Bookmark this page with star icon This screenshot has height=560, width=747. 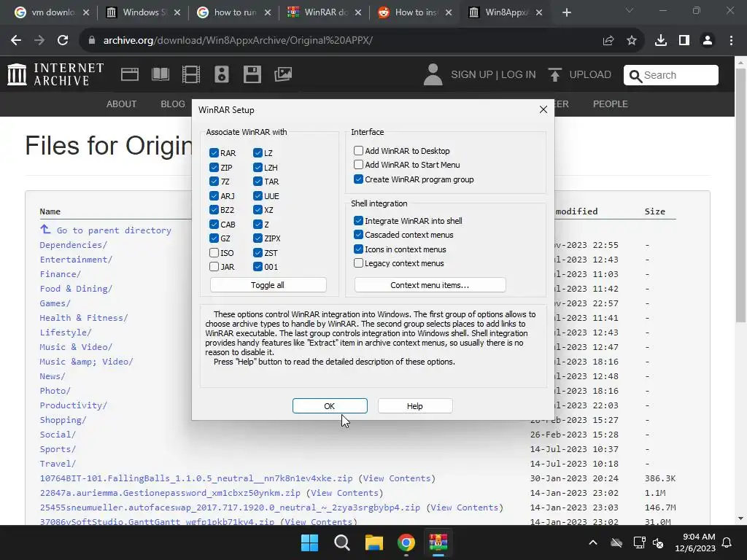pyautogui.click(x=632, y=41)
